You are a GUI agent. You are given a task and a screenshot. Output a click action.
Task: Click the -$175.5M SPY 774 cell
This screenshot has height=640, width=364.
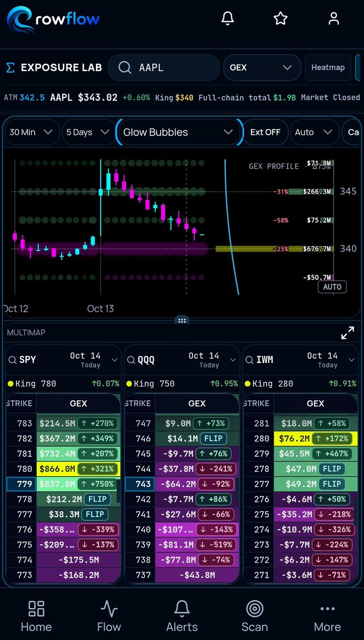pyautogui.click(x=78, y=559)
